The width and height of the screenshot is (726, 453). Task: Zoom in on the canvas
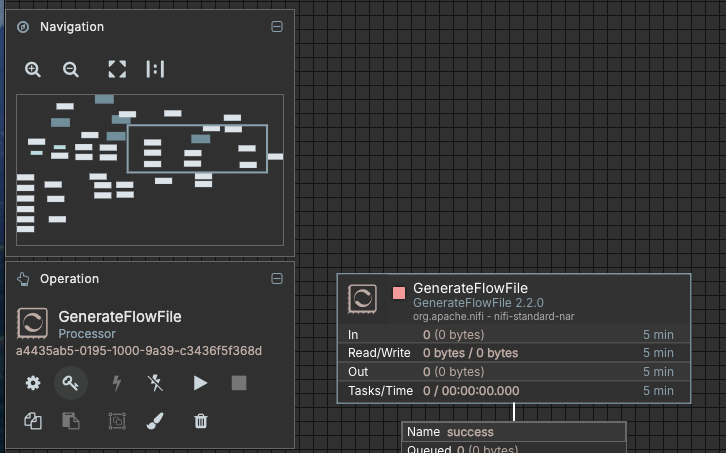click(33, 69)
